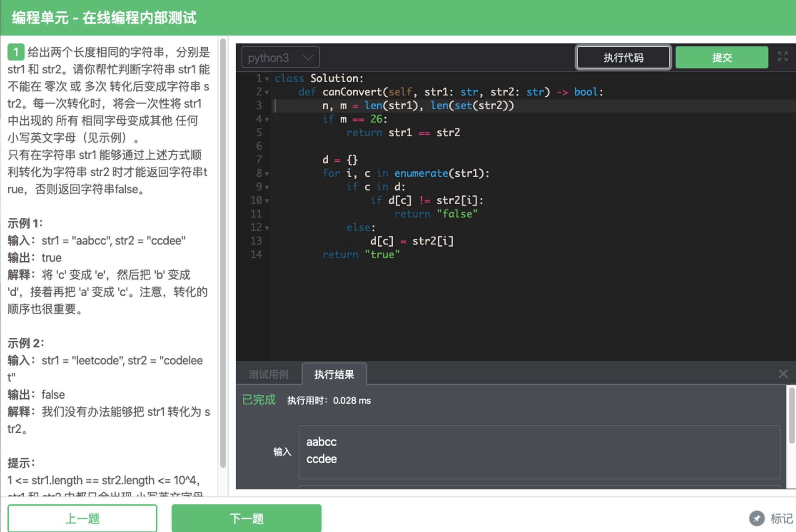Click code line 'd[c] = str2[i]'
Image resolution: width=796 pixels, height=532 pixels.
click(412, 241)
